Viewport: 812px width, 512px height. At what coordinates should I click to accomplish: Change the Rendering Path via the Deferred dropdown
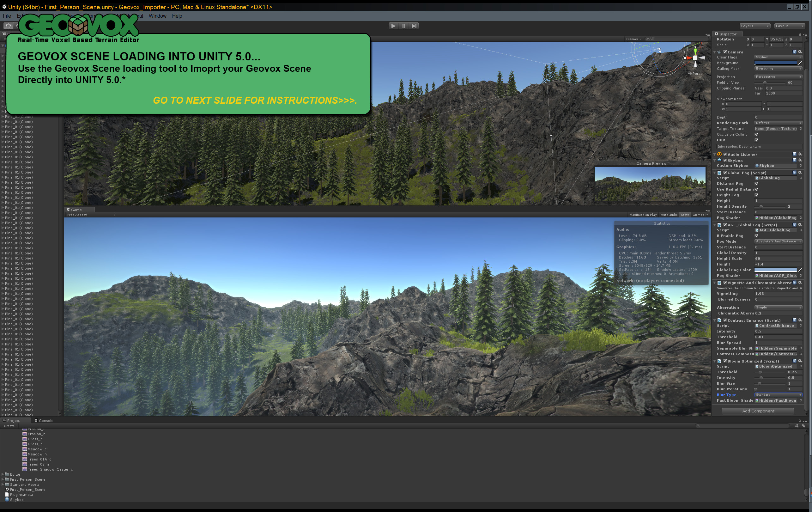pyautogui.click(x=778, y=123)
